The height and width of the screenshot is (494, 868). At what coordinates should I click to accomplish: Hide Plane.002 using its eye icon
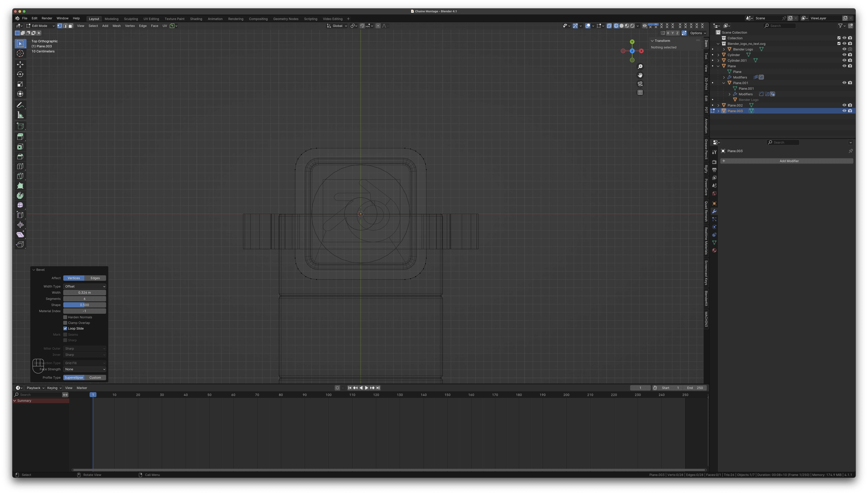click(844, 105)
